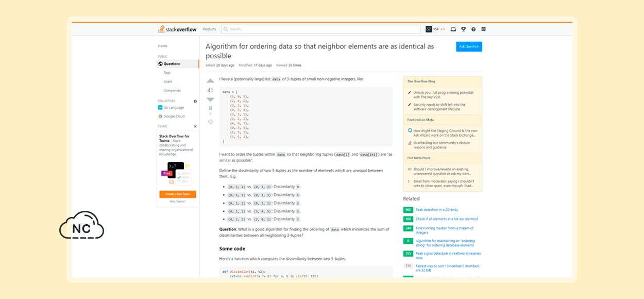The width and height of the screenshot is (644, 299).
Task: Click the 965 score badge
Action: 408,210
